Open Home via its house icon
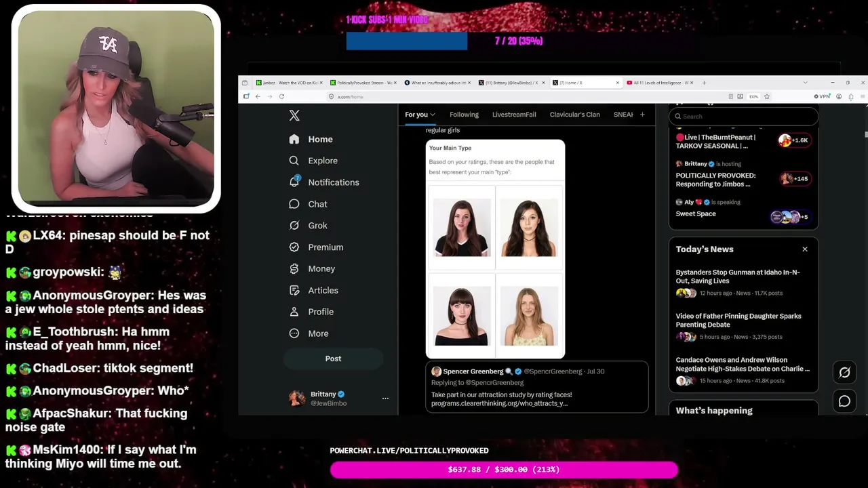This screenshot has height=488, width=868. tap(294, 139)
